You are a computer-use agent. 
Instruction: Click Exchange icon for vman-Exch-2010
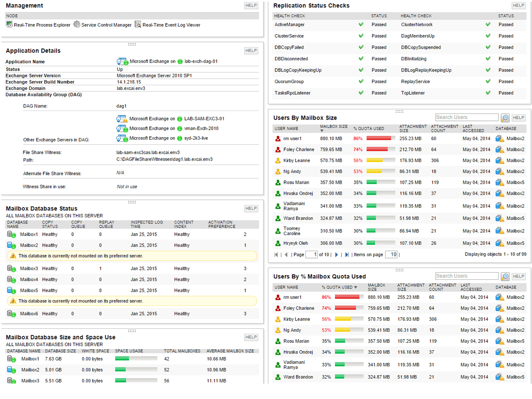coord(122,128)
